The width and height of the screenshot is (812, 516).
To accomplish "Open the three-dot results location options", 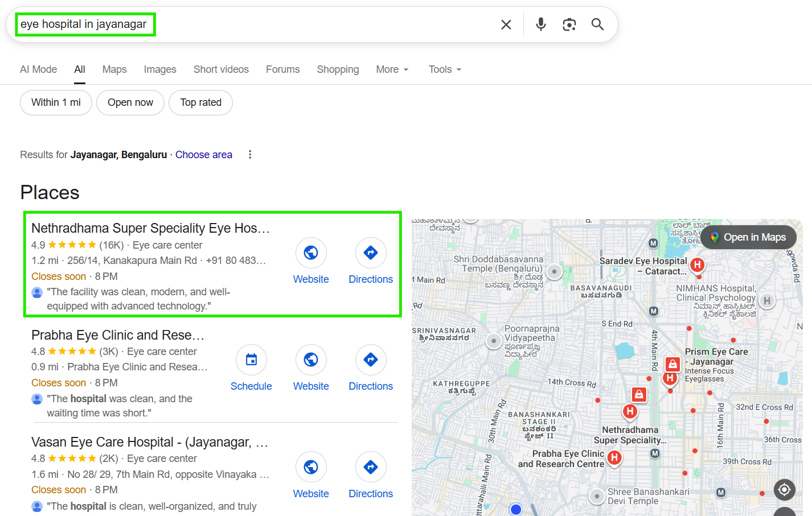I will (250, 155).
